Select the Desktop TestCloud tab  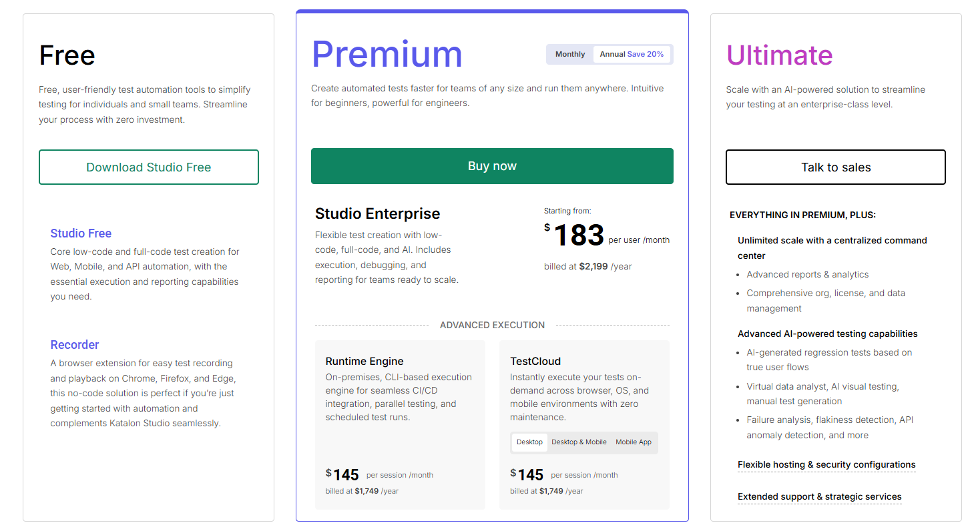[529, 442]
